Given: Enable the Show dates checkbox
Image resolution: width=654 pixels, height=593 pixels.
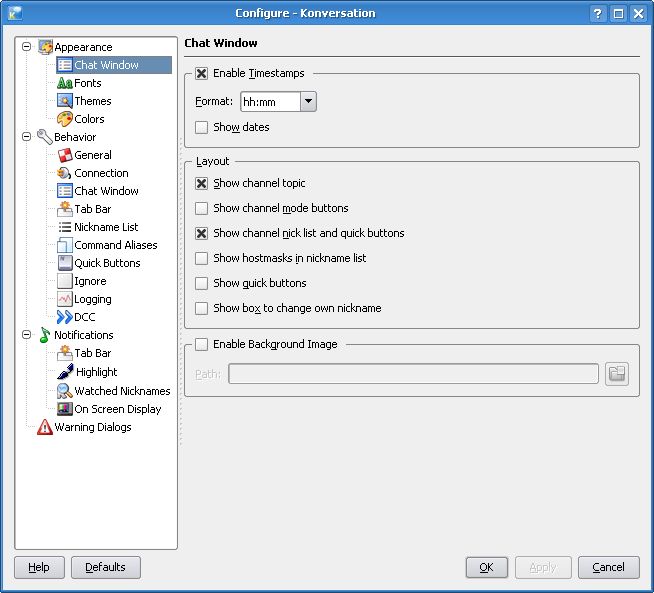Looking at the screenshot, I should point(202,127).
